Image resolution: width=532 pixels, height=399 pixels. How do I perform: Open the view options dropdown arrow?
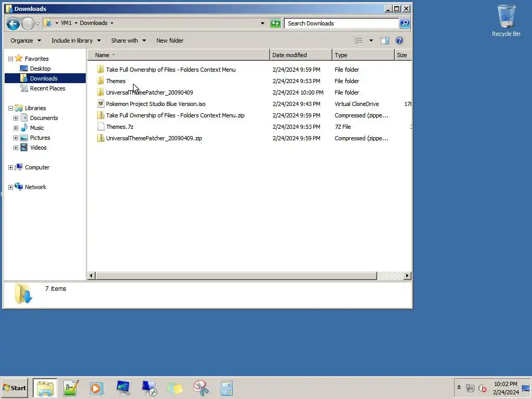[x=371, y=41]
